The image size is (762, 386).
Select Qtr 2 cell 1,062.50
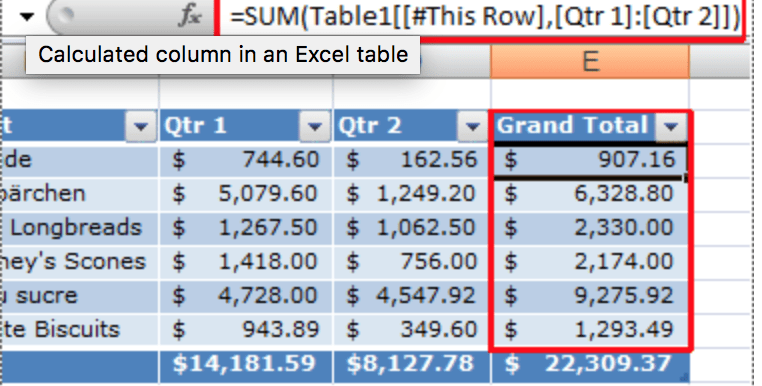(x=412, y=228)
